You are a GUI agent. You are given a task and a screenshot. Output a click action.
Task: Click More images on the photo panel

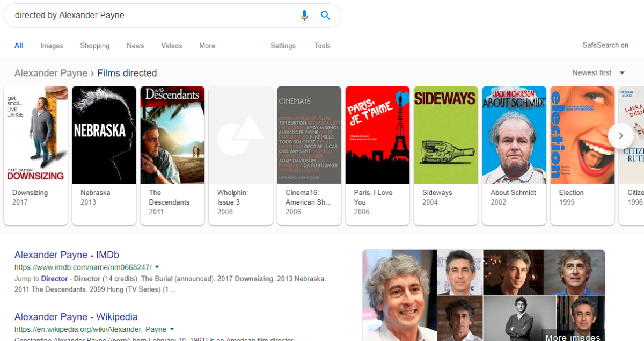coord(573,337)
